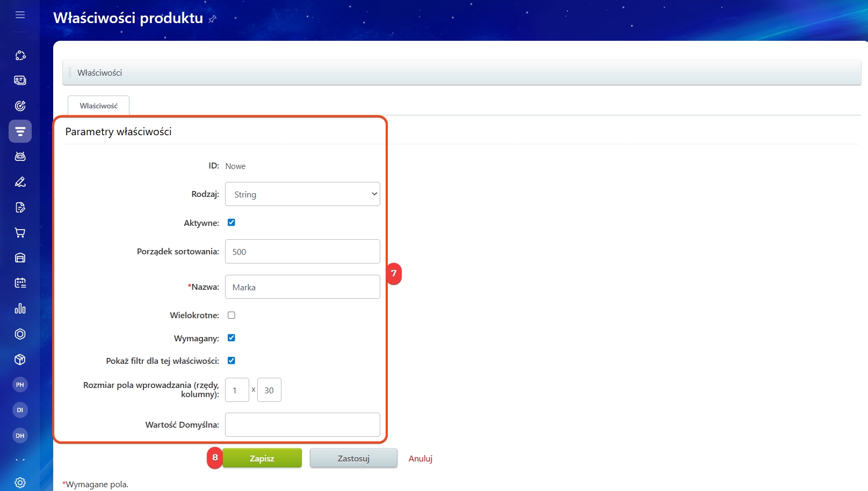This screenshot has height=491, width=868.
Task: Open the document edit icon in sidebar
Action: tap(20, 207)
